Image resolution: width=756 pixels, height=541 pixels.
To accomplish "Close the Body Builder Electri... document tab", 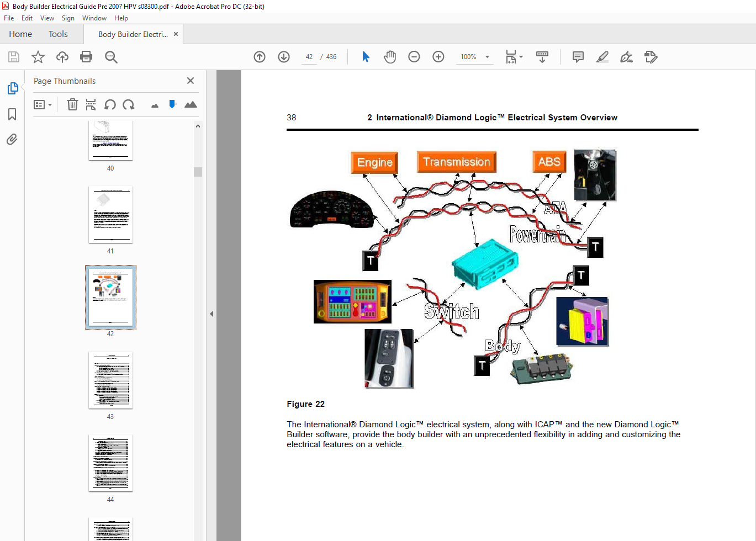I will 176,34.
